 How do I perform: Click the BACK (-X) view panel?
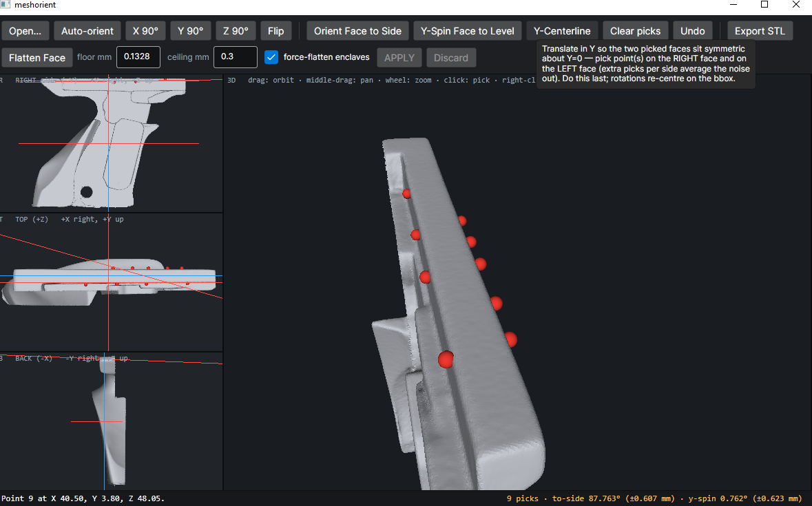[112, 421]
